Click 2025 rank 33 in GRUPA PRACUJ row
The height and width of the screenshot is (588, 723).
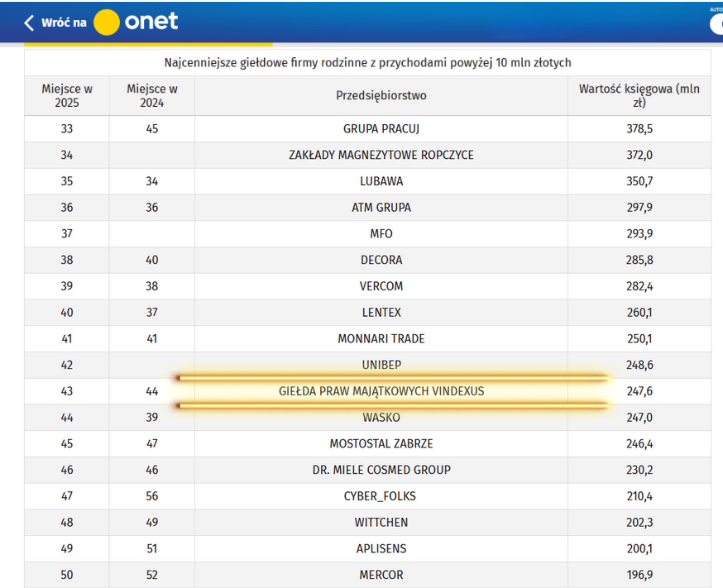click(67, 129)
